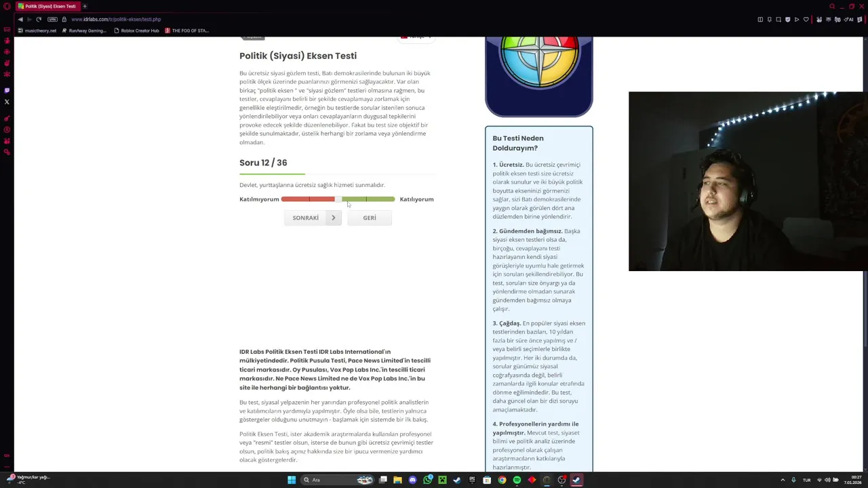This screenshot has width=868, height=488.
Task: Click the browser back arrow
Action: pos(20,19)
